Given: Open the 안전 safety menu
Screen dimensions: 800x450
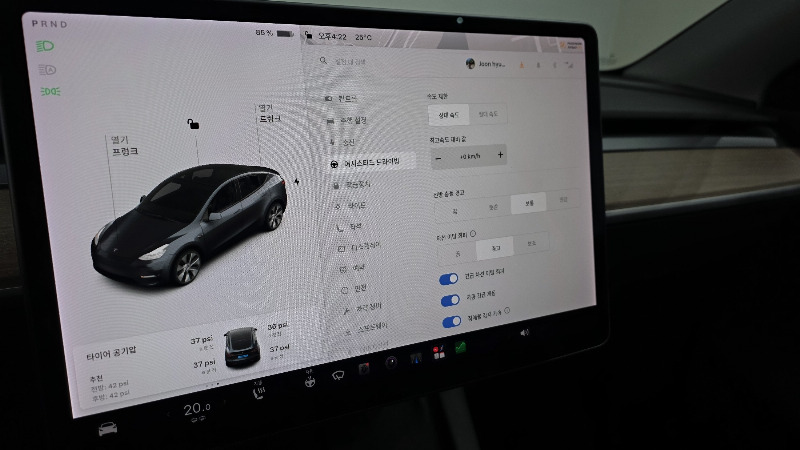Looking at the screenshot, I should coord(354,289).
